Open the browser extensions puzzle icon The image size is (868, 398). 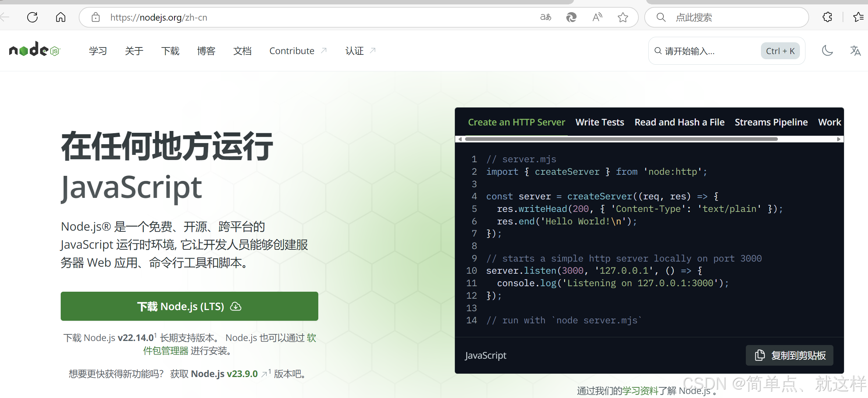tap(827, 17)
